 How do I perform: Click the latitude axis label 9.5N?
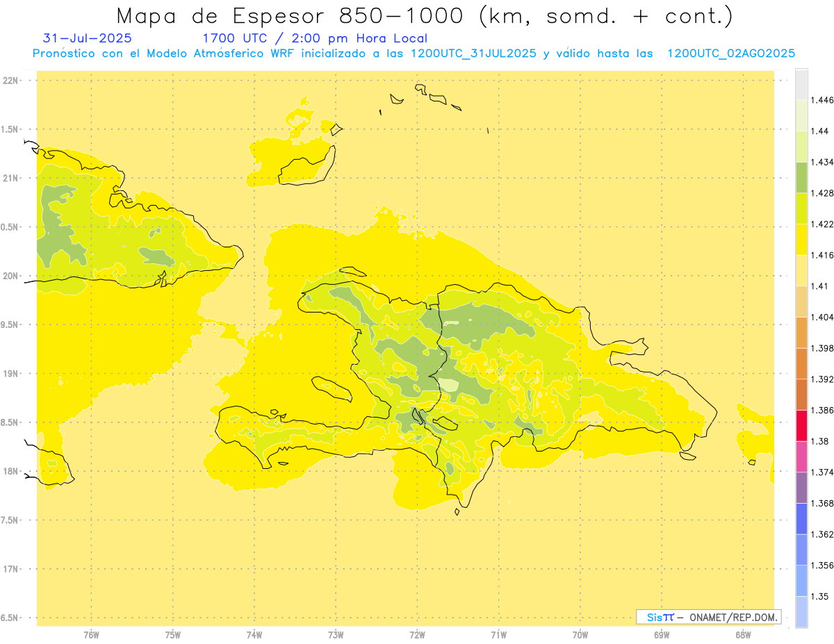10,324
